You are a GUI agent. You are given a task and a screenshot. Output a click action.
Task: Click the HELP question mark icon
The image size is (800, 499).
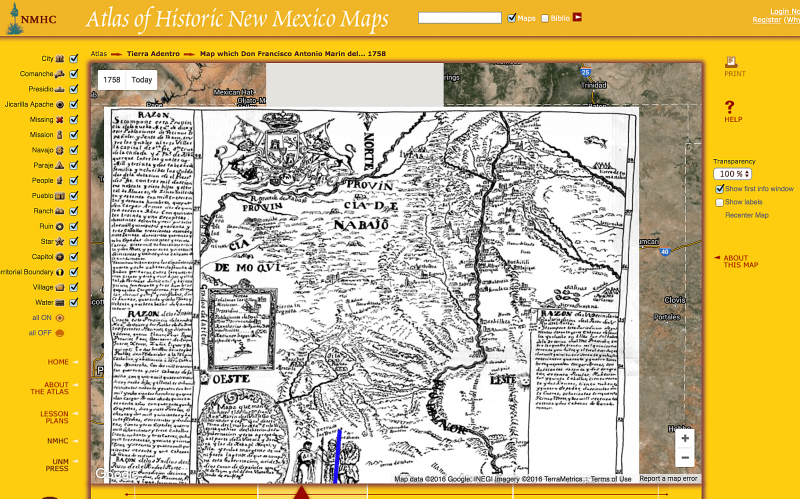[730, 107]
